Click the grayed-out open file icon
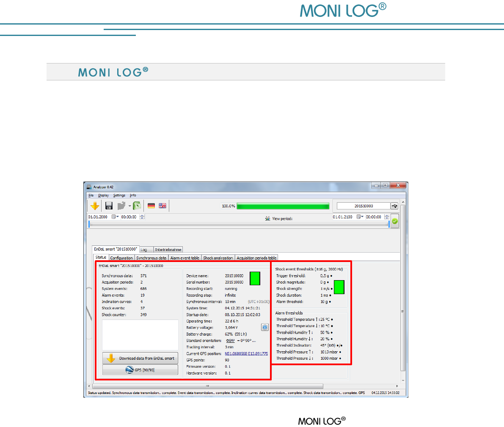Screen dimensions: 504x427 coord(121,206)
